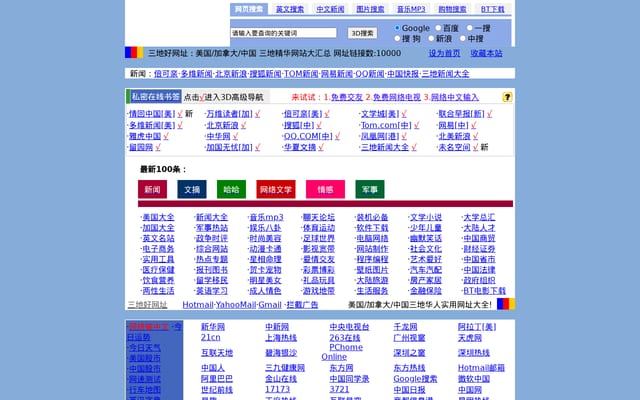
Task: Click red check mark beside 网易[中]
Action: pyautogui.click(x=473, y=125)
